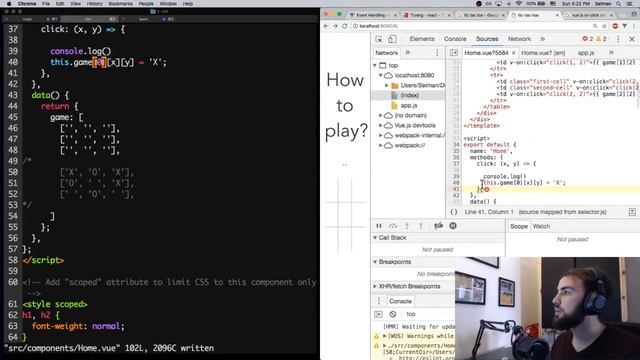640x360 pixels.
Task: Toggle the device toolbar icon in DevTools
Action: pos(392,39)
